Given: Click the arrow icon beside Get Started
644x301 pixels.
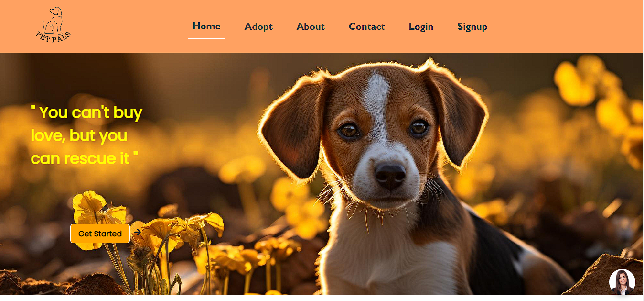Looking at the screenshot, I should tap(138, 232).
